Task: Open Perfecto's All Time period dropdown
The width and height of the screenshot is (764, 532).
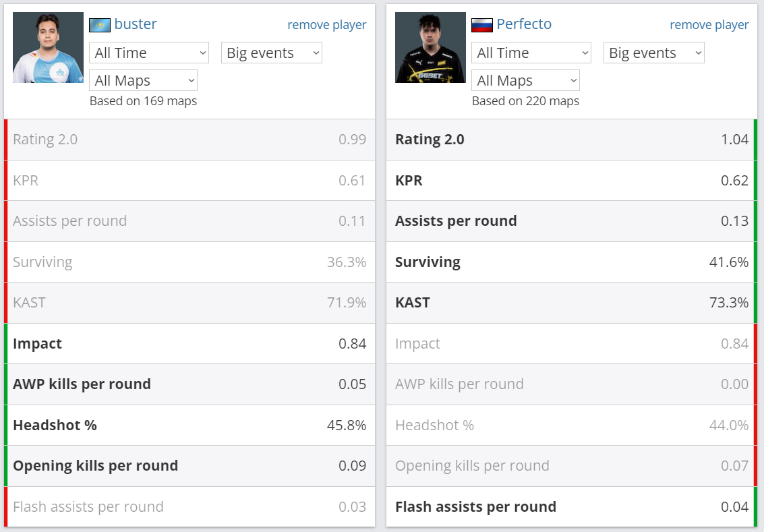Action: point(531,53)
